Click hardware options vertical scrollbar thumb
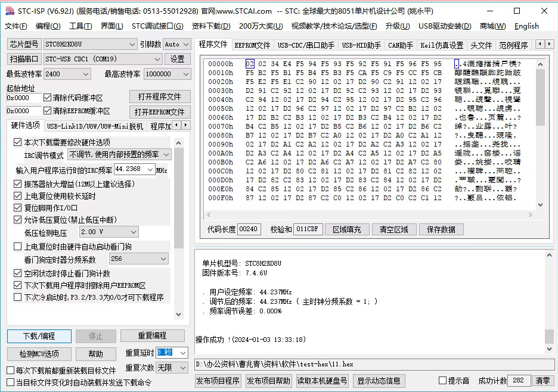Image resolution: width=558 pixels, height=392 pixels. pyautogui.click(x=179, y=198)
